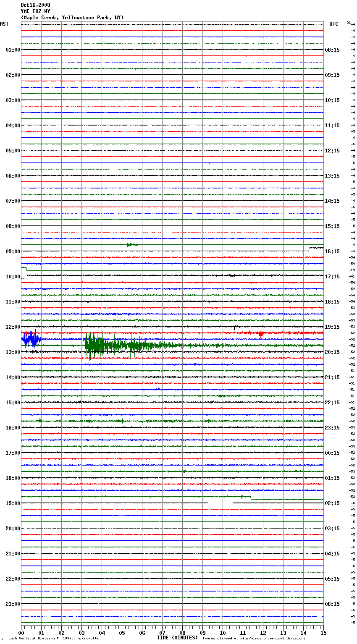357x644 pixels.
Task: Click the Each Vertical Division 100.00 microvolts note
Action: [x=53, y=638]
